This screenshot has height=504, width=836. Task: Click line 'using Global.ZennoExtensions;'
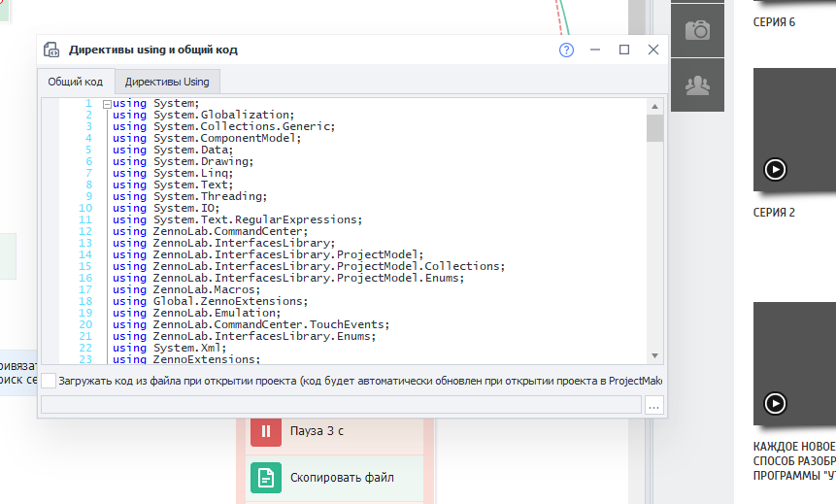click(210, 301)
